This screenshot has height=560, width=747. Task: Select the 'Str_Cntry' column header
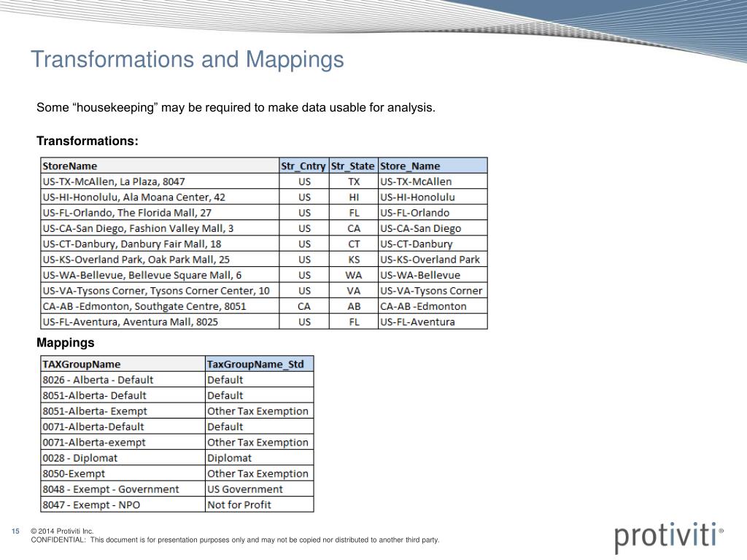pos(304,166)
